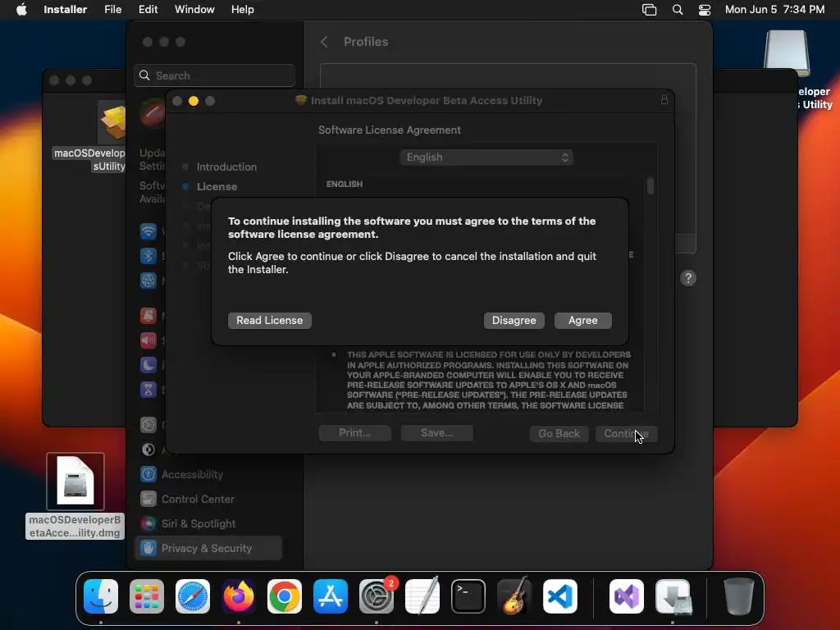Screen dimensions: 840x630
Task: Open Google Chrome from the Dock
Action: pos(285,596)
